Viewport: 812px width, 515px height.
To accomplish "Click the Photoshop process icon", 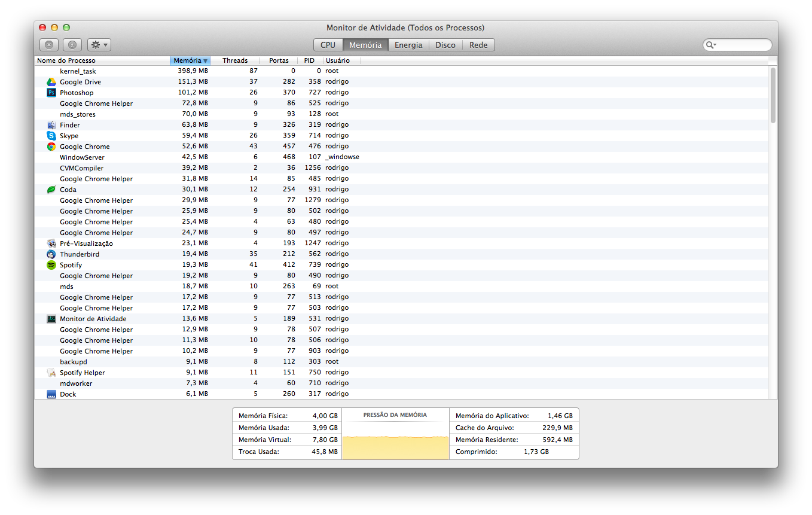I will (51, 93).
